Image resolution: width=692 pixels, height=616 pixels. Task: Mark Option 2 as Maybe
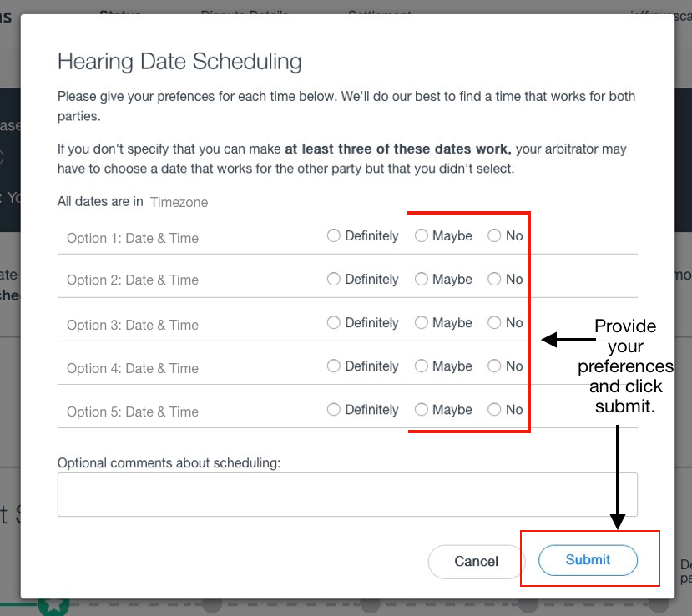[422, 280]
